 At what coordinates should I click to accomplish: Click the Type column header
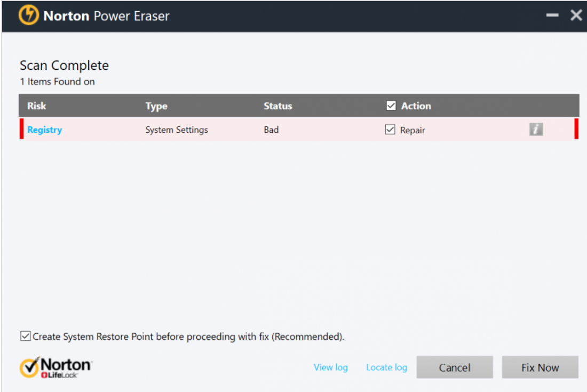tap(156, 106)
